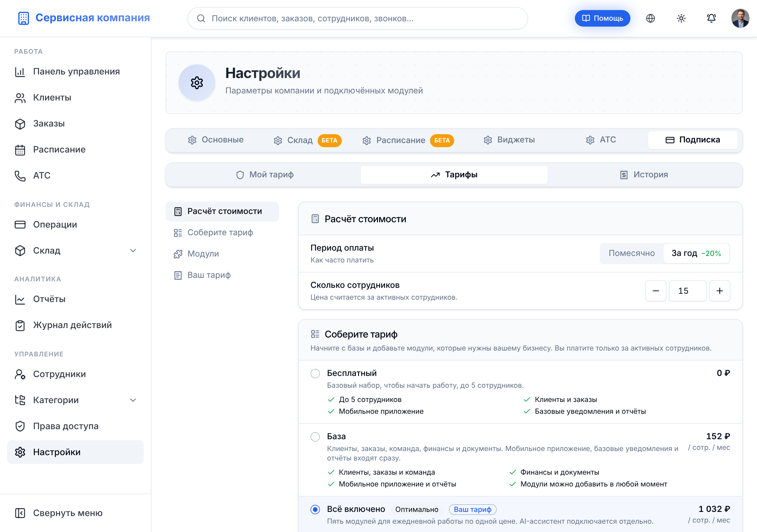Open АТС phone item in sidebar
Viewport: 757px width, 532px height.
click(75, 176)
